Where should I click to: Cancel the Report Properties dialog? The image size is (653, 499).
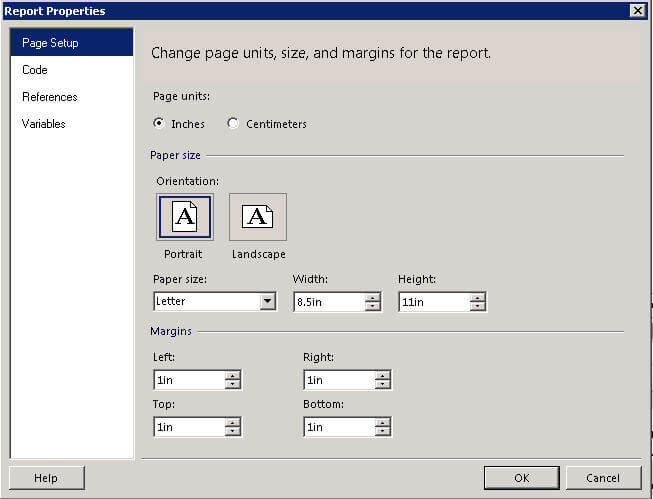click(603, 478)
